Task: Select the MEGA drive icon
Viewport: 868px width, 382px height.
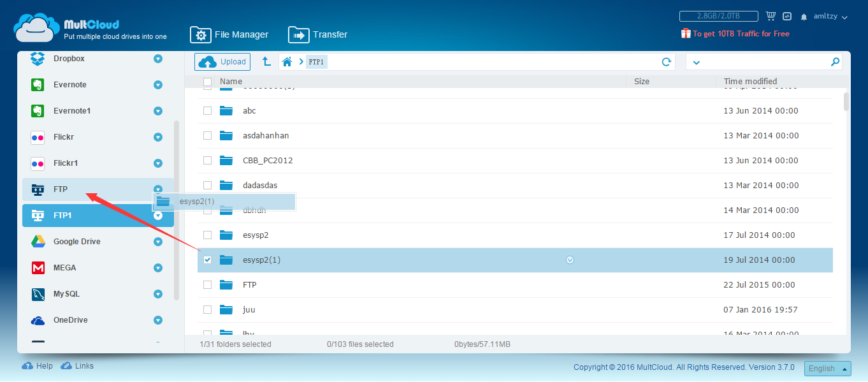Action: 38,268
